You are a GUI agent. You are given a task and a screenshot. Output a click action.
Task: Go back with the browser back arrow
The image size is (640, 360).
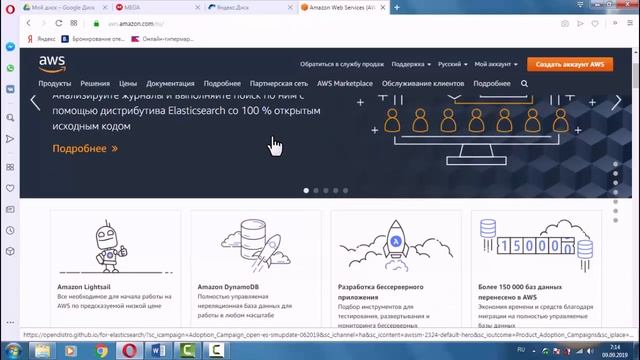[29, 23]
